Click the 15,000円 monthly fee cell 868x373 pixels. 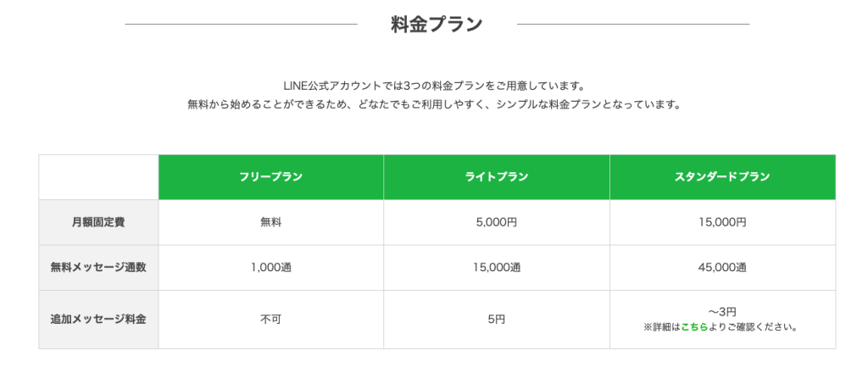(x=722, y=222)
